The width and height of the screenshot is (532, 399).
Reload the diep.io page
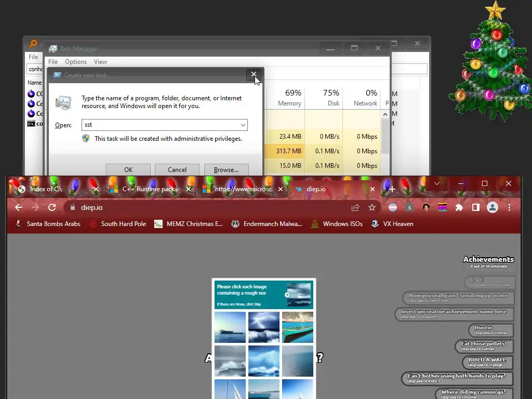pyautogui.click(x=52, y=207)
